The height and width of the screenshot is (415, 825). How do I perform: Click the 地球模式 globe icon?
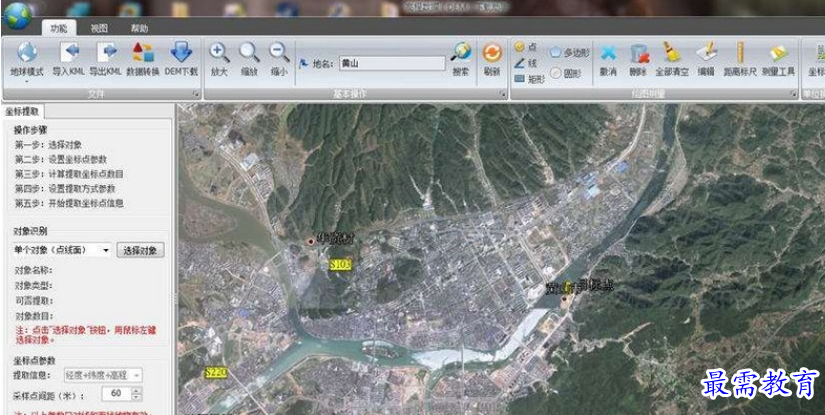point(26,53)
